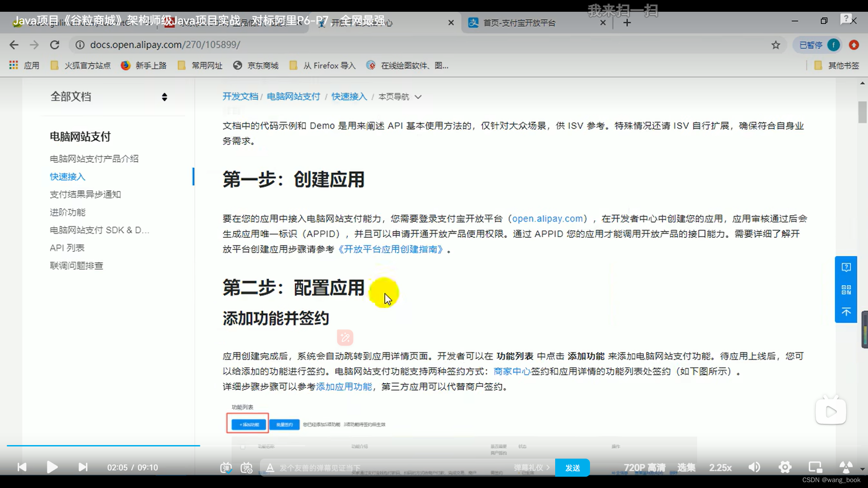Bookmark this page with star icon

coord(776,45)
